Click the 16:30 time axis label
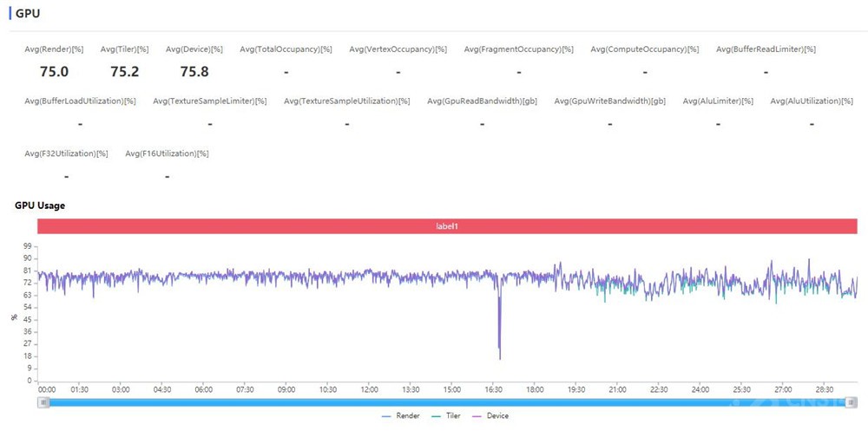 [493, 389]
